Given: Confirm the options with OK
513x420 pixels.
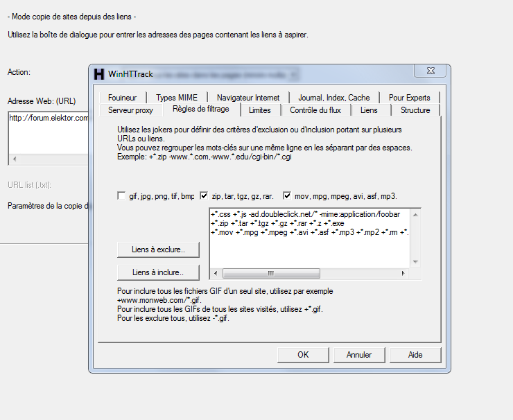Looking at the screenshot, I should [x=303, y=354].
